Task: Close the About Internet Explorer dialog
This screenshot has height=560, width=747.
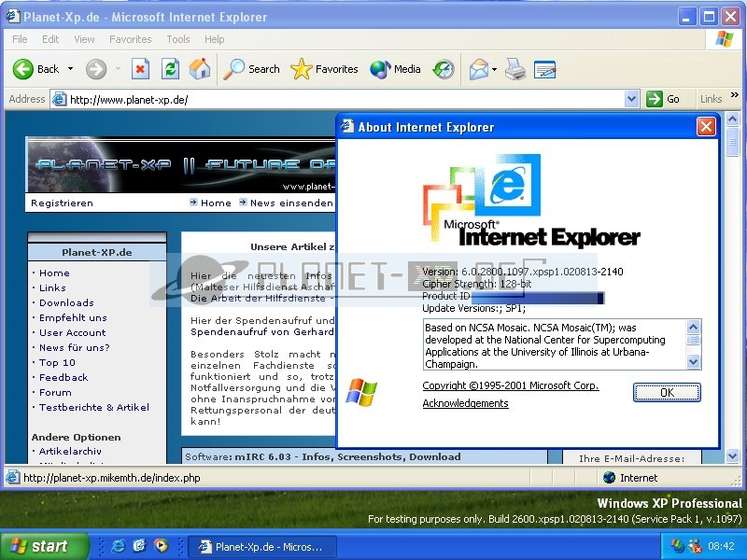Action: (706, 127)
